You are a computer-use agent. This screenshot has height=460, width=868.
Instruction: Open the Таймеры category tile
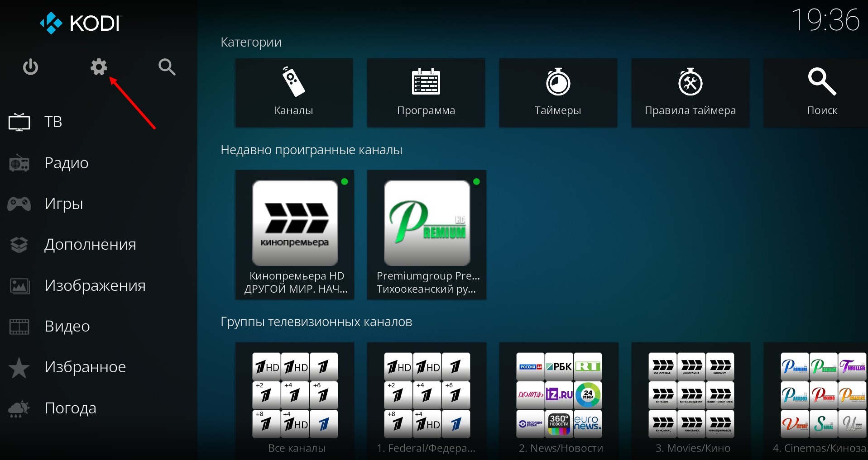click(558, 92)
